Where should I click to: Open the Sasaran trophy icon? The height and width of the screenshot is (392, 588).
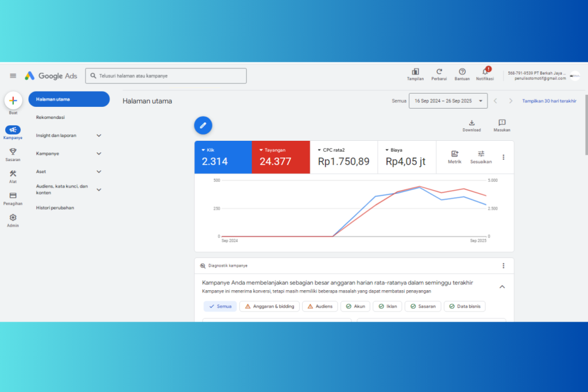[x=13, y=152]
